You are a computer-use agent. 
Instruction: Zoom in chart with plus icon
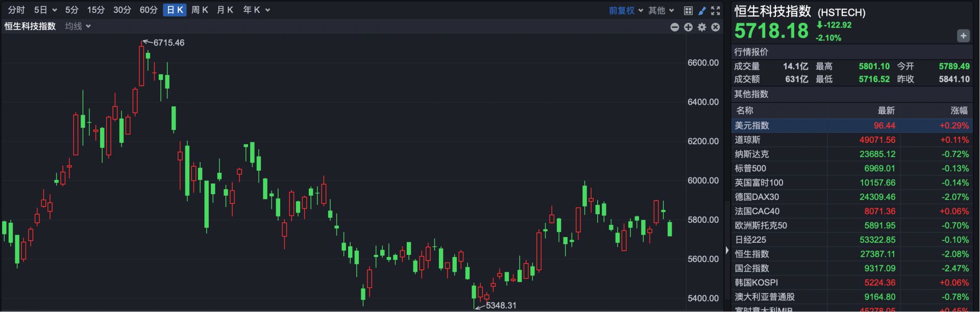point(688,27)
